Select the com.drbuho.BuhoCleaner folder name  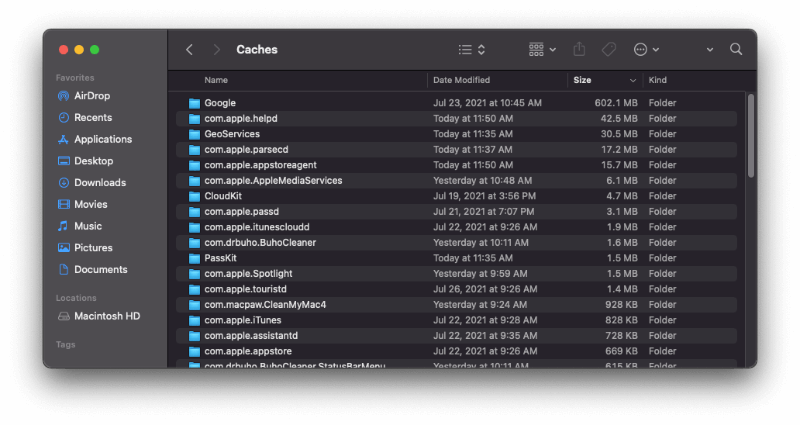pyautogui.click(x=260, y=242)
